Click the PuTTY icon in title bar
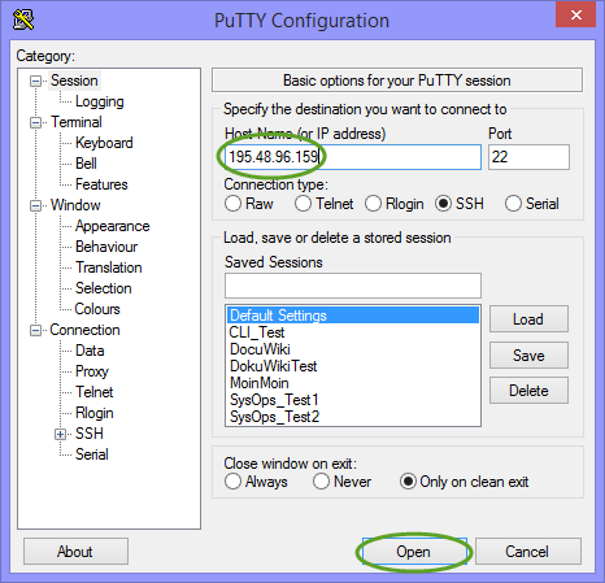 pos(23,20)
